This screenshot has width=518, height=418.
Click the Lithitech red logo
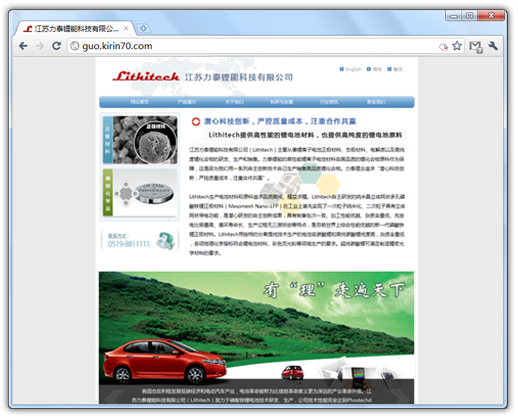146,76
